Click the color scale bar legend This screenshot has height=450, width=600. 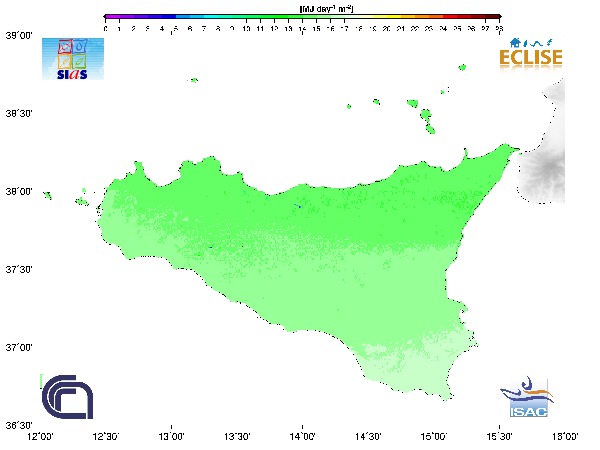coord(302,17)
